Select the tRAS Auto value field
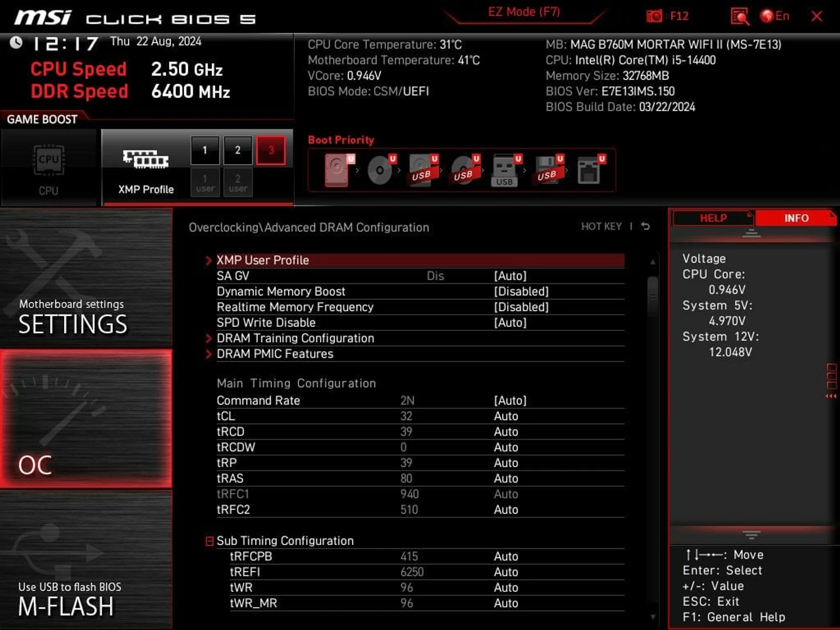 506,479
